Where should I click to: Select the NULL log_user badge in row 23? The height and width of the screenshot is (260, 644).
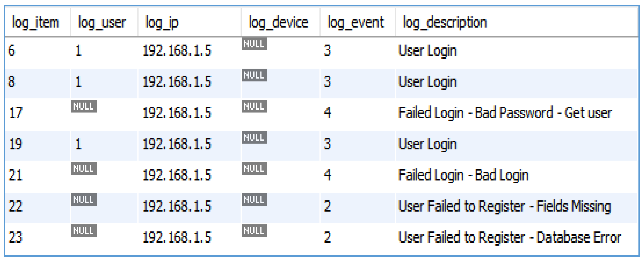tap(84, 231)
